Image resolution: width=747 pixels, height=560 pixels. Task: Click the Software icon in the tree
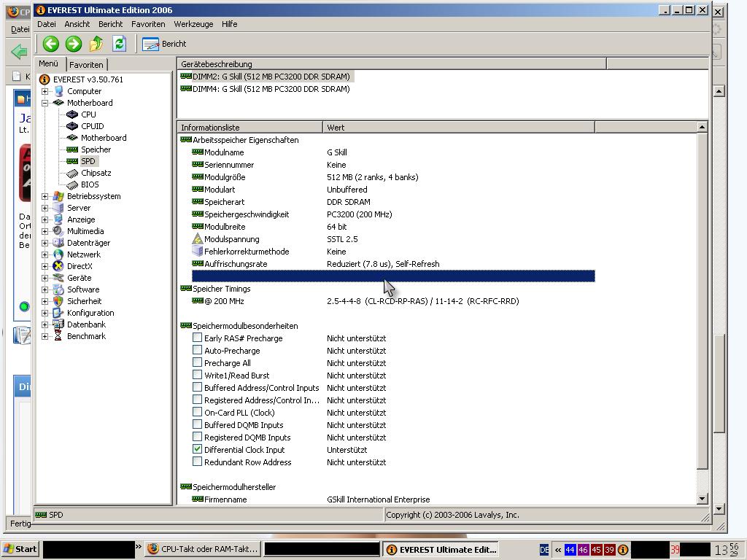click(x=58, y=289)
